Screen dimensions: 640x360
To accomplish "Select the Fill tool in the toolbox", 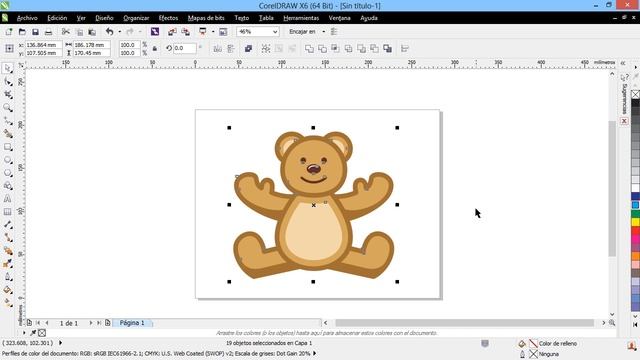I will pos(8,290).
